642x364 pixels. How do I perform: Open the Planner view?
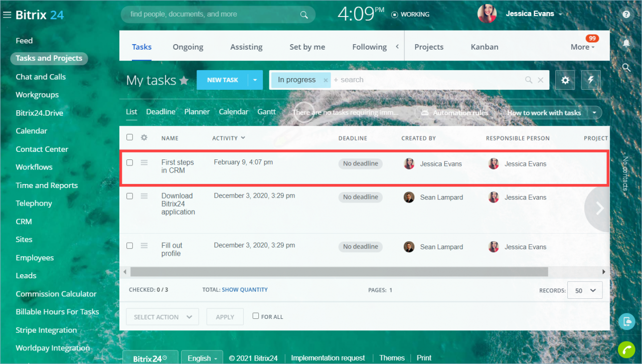click(197, 111)
